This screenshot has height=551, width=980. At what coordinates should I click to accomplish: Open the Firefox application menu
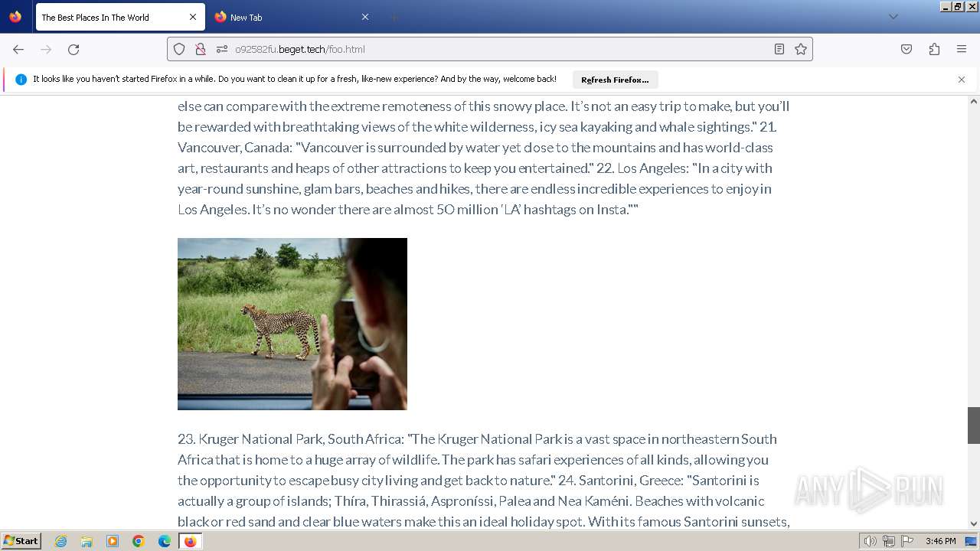pos(962,49)
